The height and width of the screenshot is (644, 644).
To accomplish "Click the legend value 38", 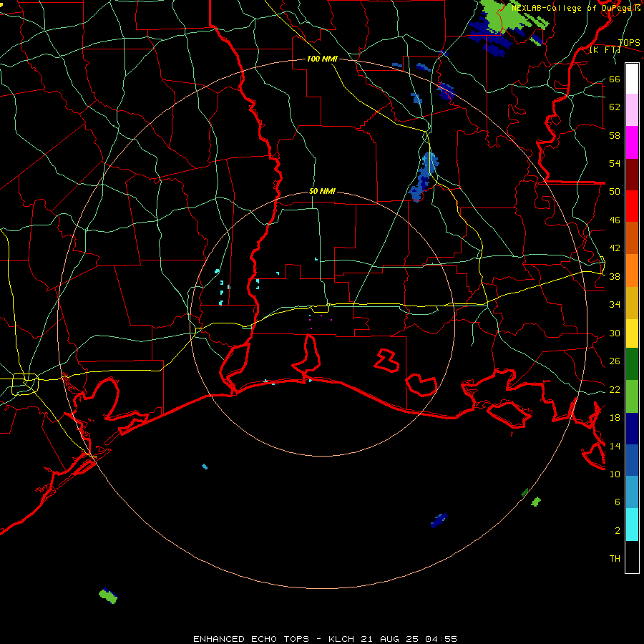I will tap(615, 276).
